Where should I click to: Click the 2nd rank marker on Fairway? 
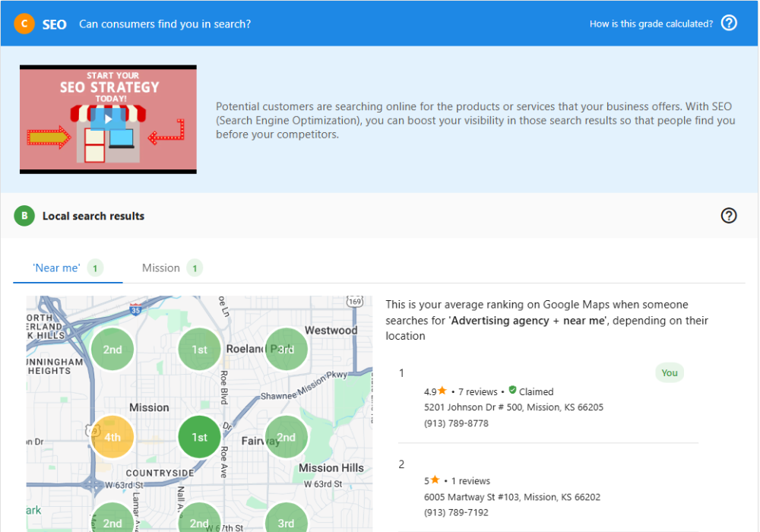[x=286, y=437]
